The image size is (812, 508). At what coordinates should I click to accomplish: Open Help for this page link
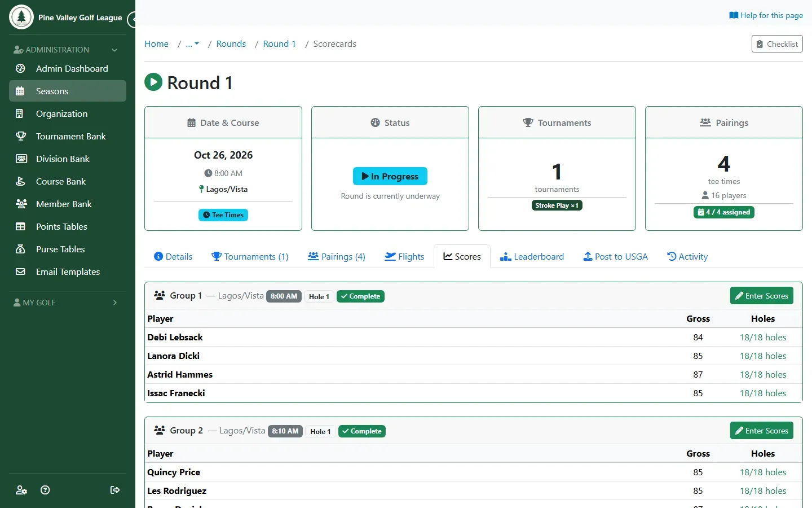[x=766, y=15]
